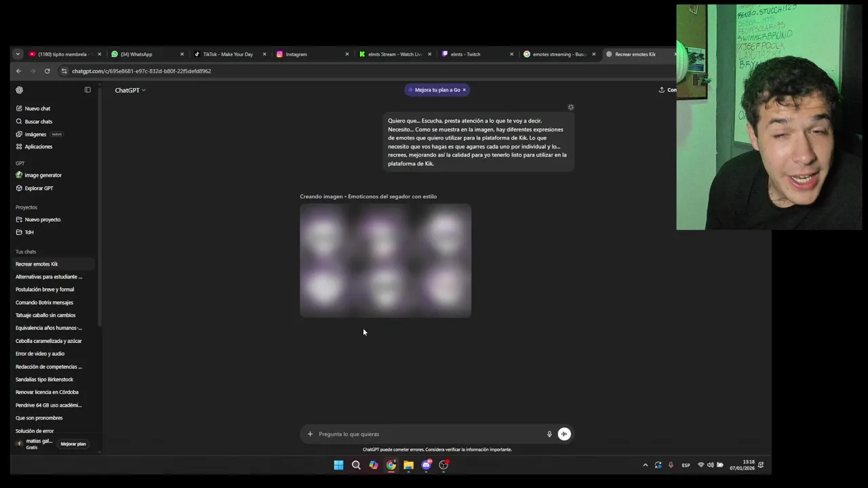The height and width of the screenshot is (488, 868).
Task: Open Aplicaciones section
Action: click(x=38, y=146)
